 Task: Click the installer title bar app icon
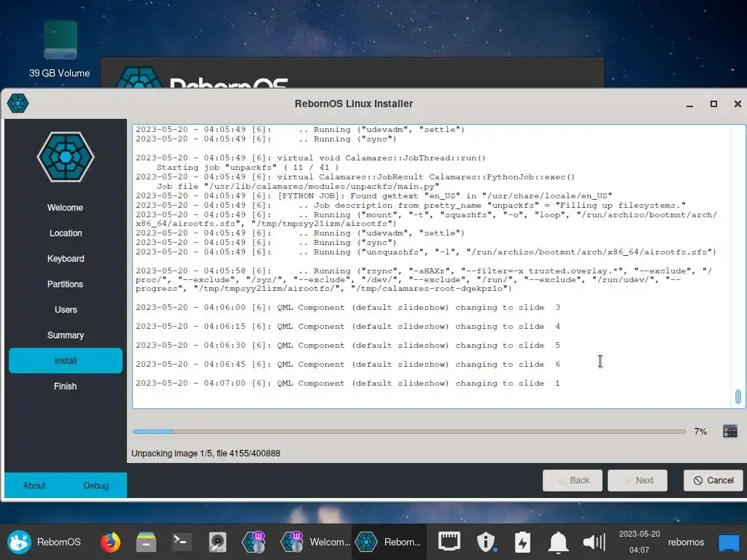[18, 104]
